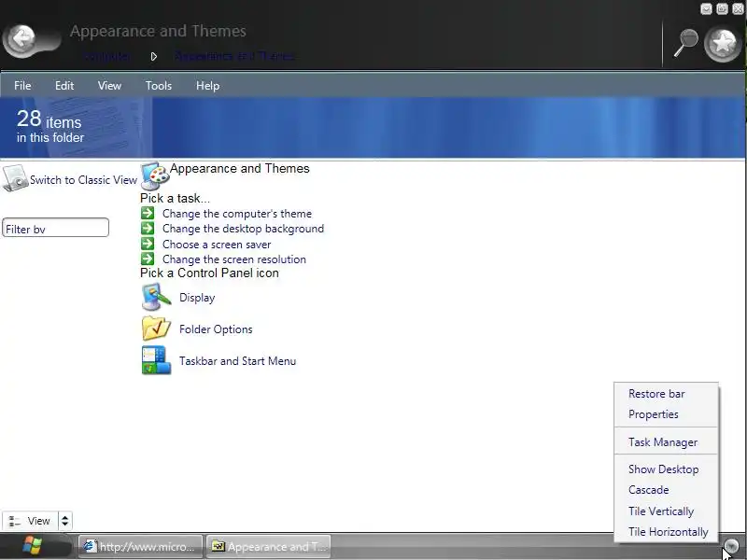Open the Edit menu
The width and height of the screenshot is (747, 560).
64,86
